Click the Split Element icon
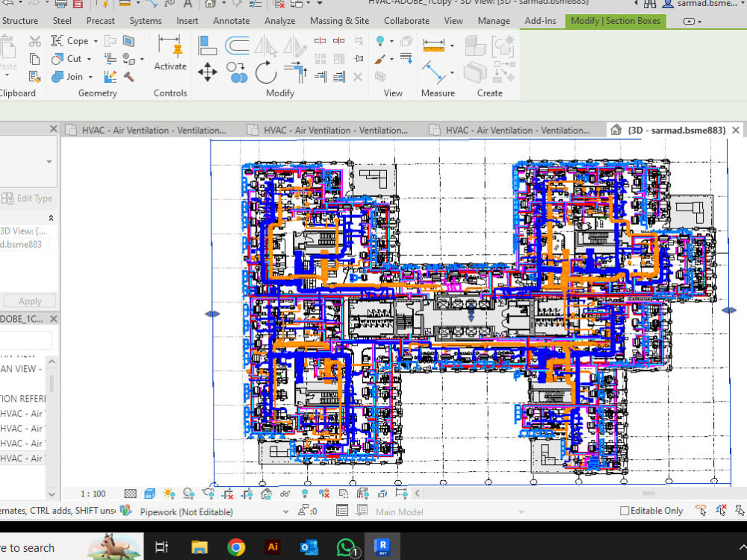The height and width of the screenshot is (560, 747). (320, 41)
